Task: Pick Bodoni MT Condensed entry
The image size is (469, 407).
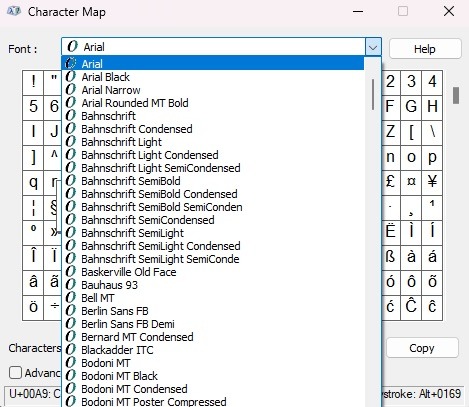Action: tap(213, 389)
